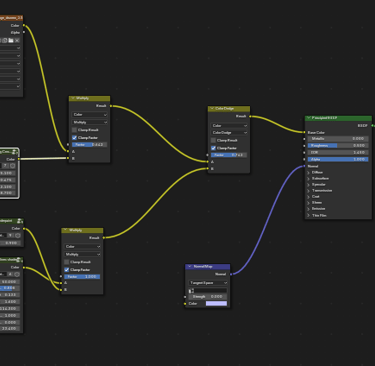Click the Factor 1.000 slider on the lower Multiply node
The height and width of the screenshot is (366, 375).
click(82, 277)
